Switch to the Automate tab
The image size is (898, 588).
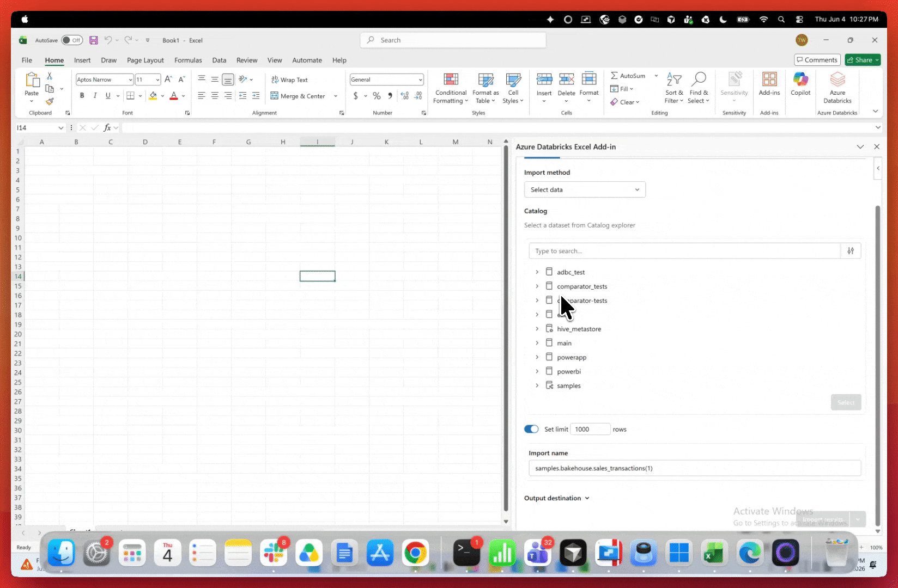(307, 60)
